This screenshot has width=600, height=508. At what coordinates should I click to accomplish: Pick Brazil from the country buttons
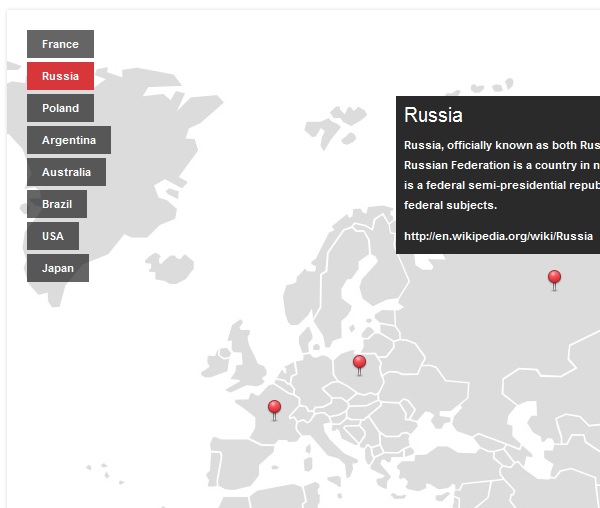pyautogui.click(x=57, y=204)
